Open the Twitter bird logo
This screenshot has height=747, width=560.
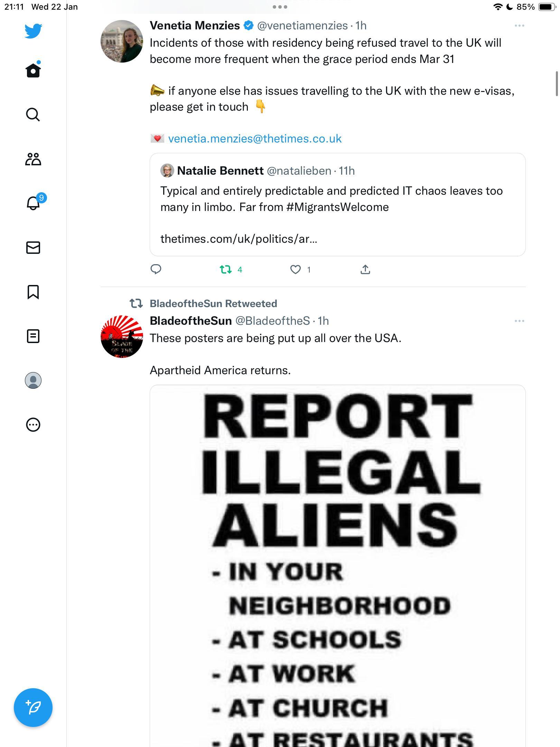pos(33,31)
